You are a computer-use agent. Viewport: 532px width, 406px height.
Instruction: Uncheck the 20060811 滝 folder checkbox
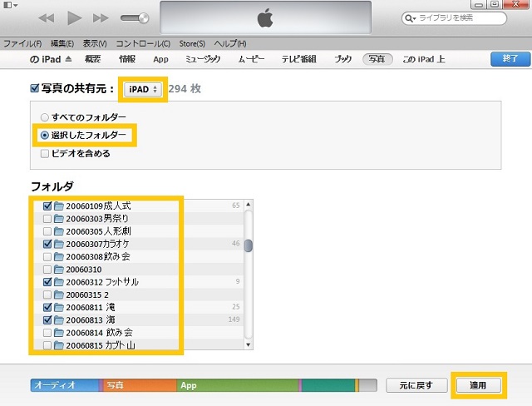47,307
